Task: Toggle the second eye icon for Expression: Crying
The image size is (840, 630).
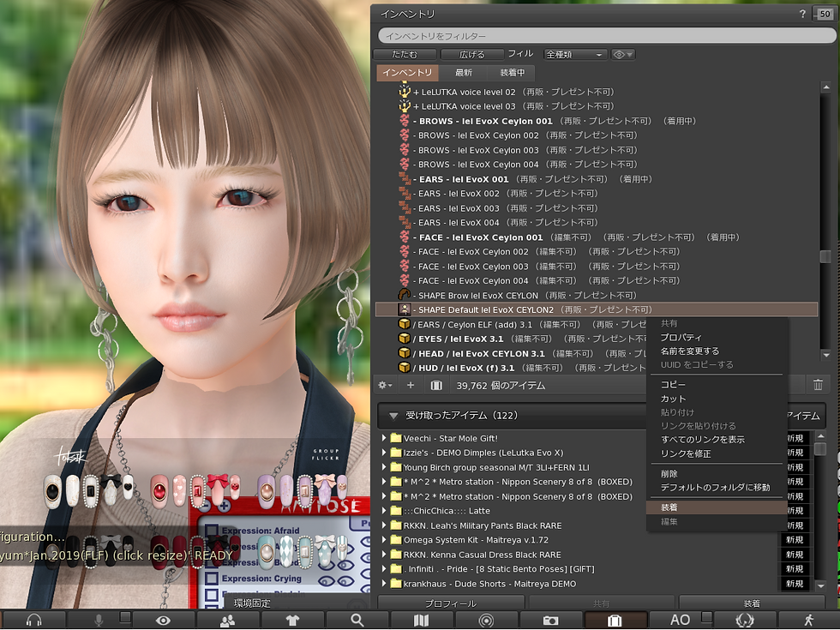Action: tap(346, 581)
